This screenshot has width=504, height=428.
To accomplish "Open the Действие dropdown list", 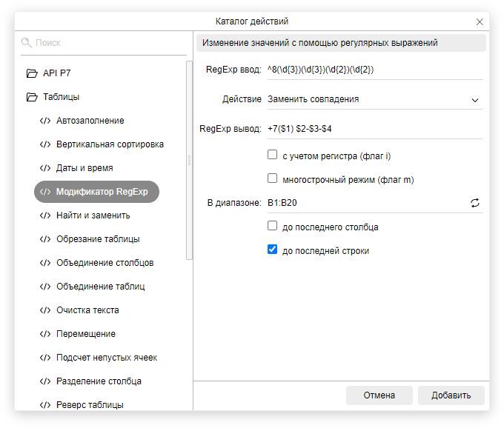I will (374, 99).
